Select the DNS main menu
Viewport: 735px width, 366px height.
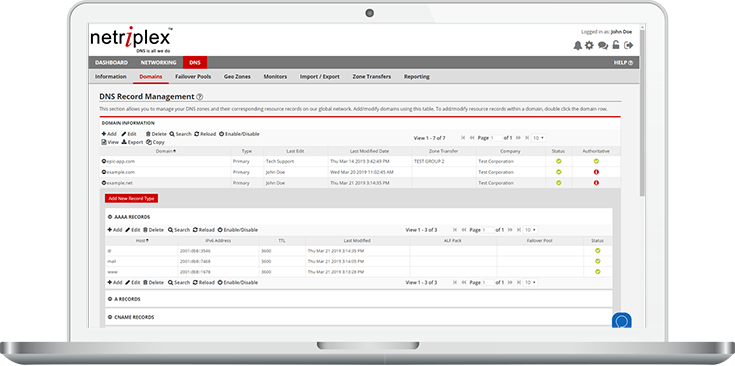coord(195,63)
